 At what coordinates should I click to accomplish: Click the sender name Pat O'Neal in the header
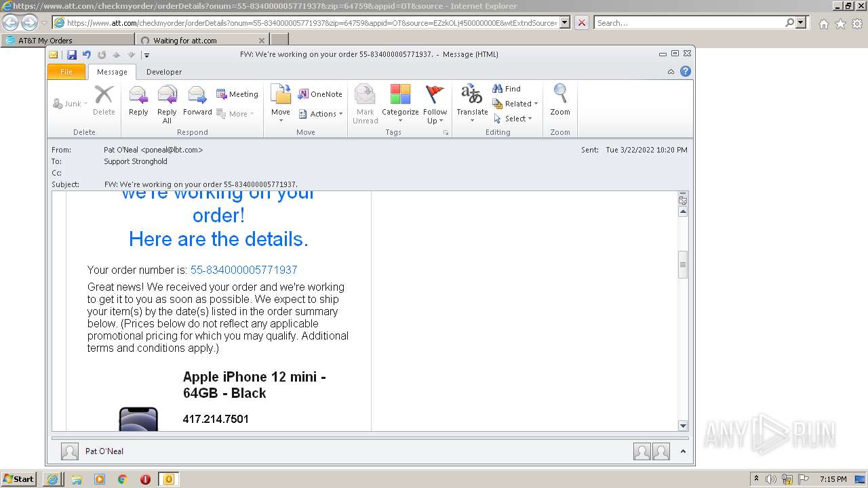(153, 150)
